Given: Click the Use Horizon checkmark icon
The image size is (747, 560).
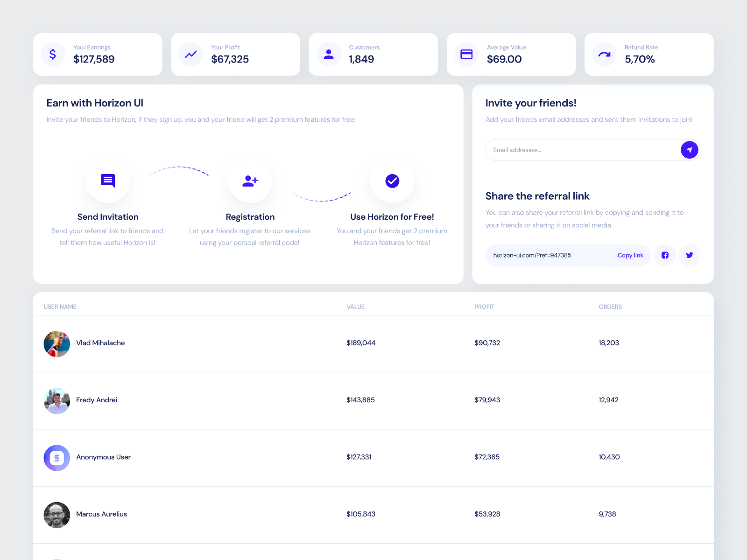Looking at the screenshot, I should click(x=392, y=181).
